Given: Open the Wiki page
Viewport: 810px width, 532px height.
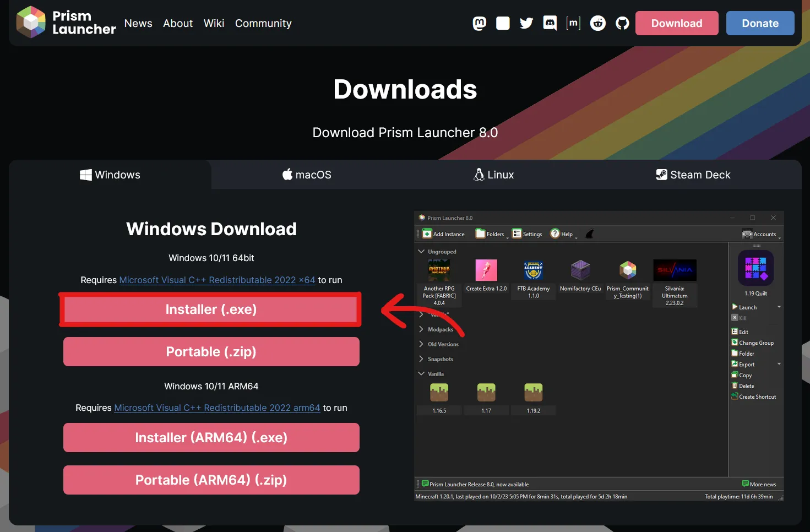Looking at the screenshot, I should tap(214, 23).
